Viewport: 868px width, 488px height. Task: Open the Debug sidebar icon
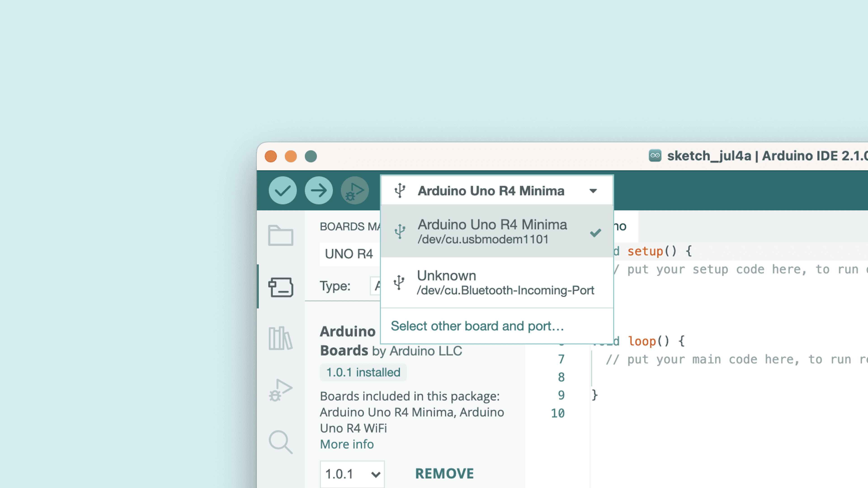(x=280, y=390)
